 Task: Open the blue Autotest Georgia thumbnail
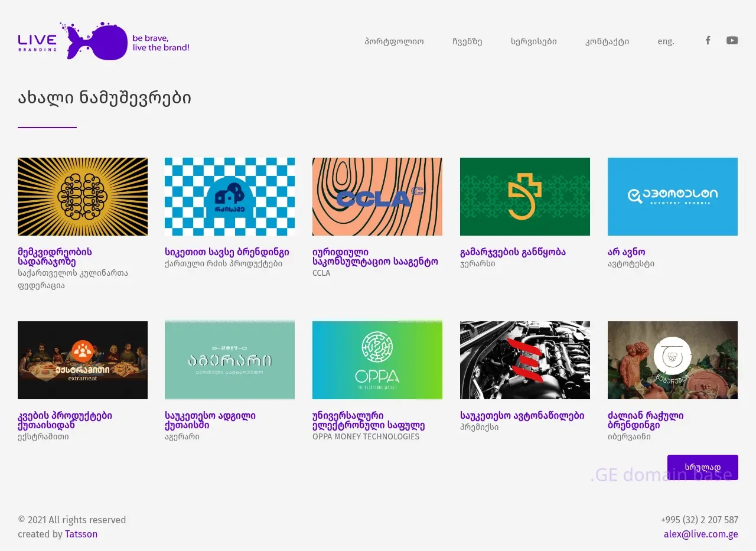click(673, 197)
